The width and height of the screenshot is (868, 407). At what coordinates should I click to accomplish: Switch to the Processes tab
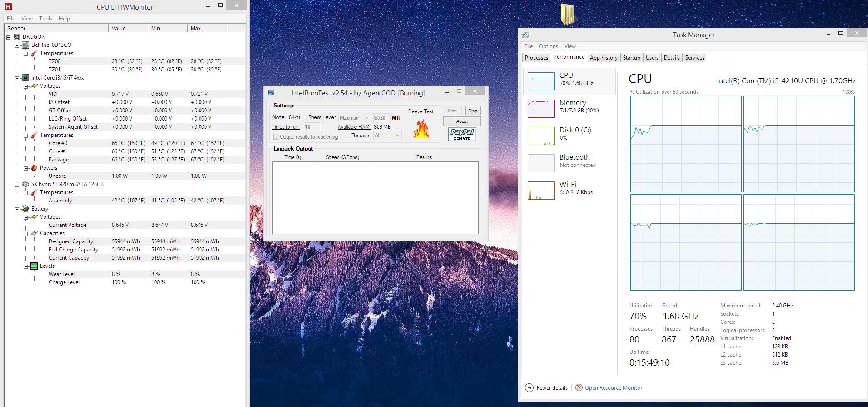tap(536, 58)
